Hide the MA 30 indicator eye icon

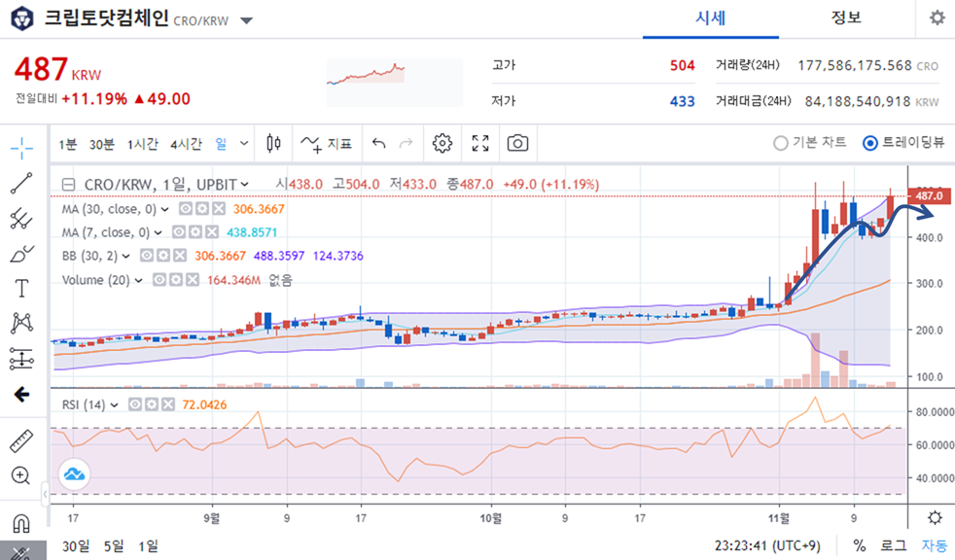(186, 209)
